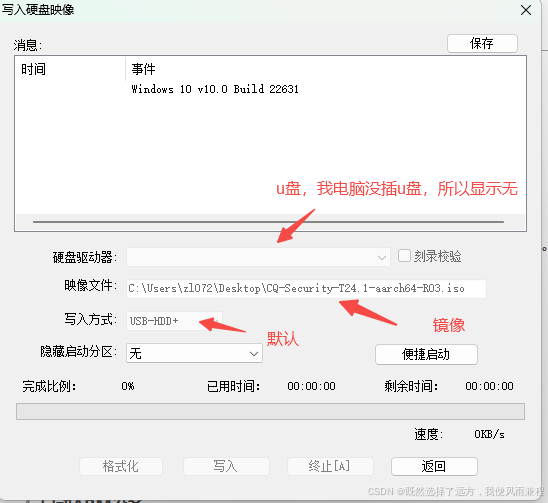Click the 映像文件 path field

[x=306, y=289]
